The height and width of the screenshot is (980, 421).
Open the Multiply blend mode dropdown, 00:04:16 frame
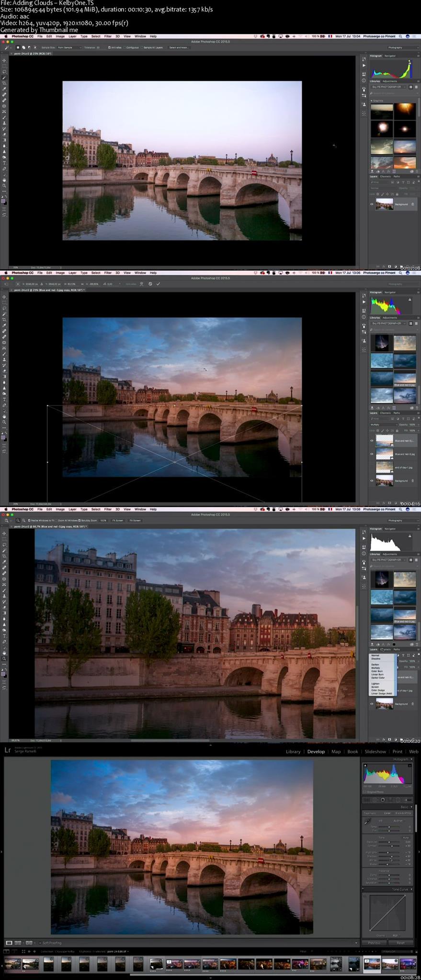coord(383,424)
